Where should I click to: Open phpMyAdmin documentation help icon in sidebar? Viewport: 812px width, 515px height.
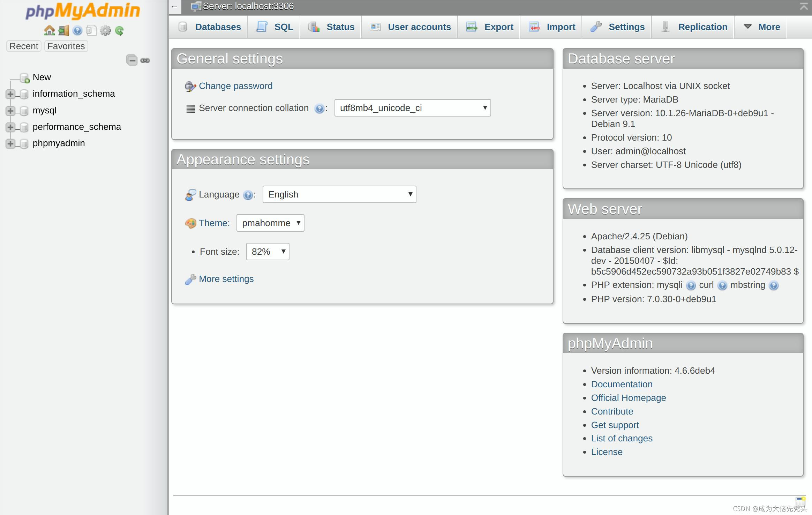point(77,31)
